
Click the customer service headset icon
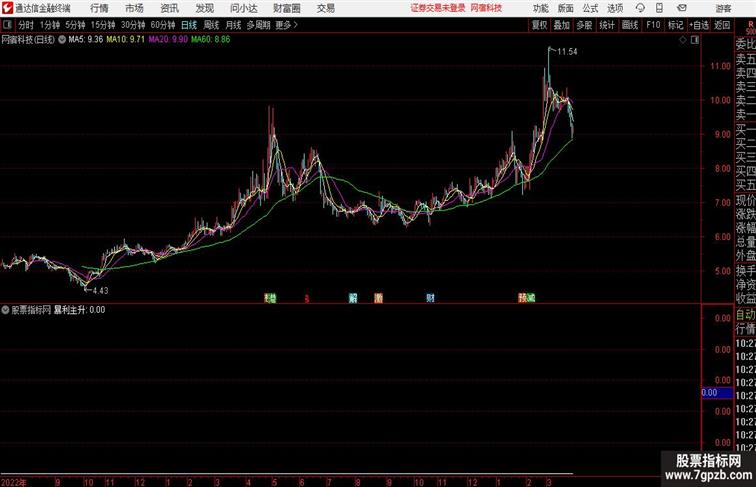[640, 8]
